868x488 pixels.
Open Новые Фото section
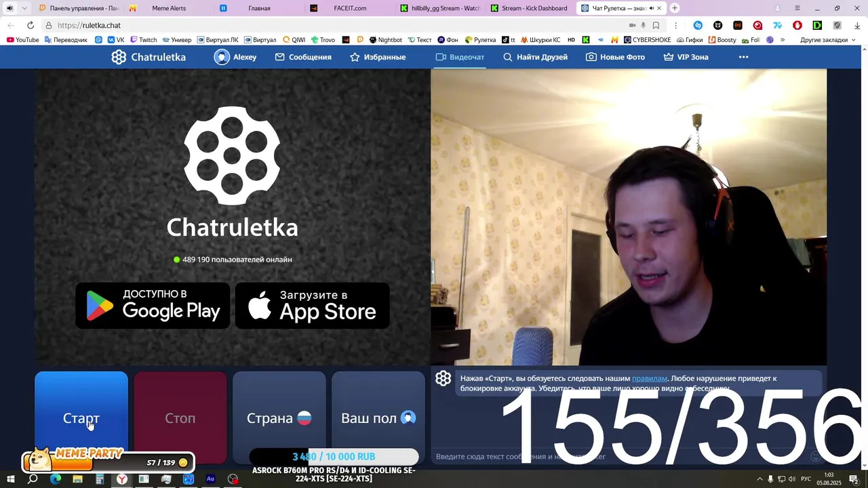coord(615,57)
